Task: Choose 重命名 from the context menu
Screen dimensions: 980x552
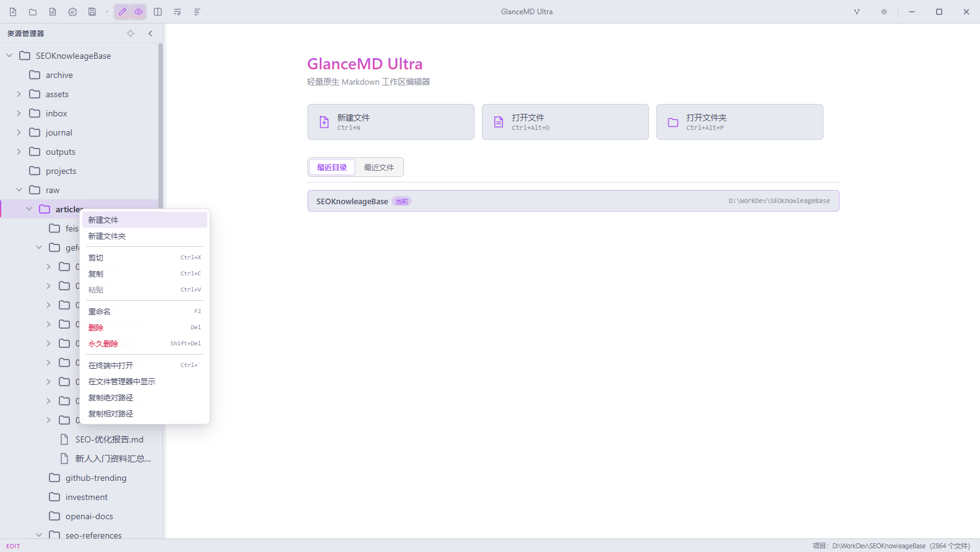Action: coord(145,311)
